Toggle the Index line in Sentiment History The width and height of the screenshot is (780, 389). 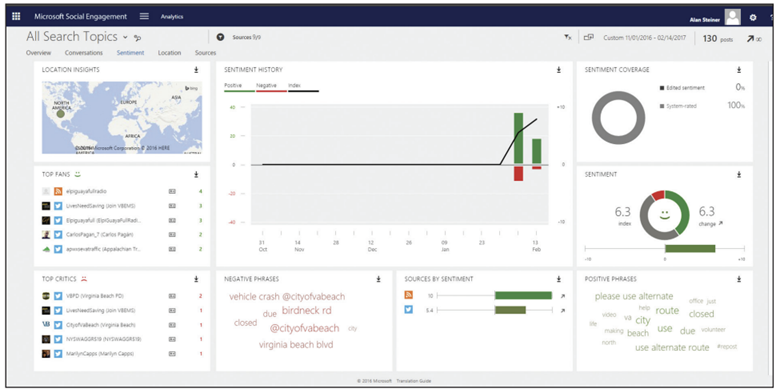coord(303,87)
